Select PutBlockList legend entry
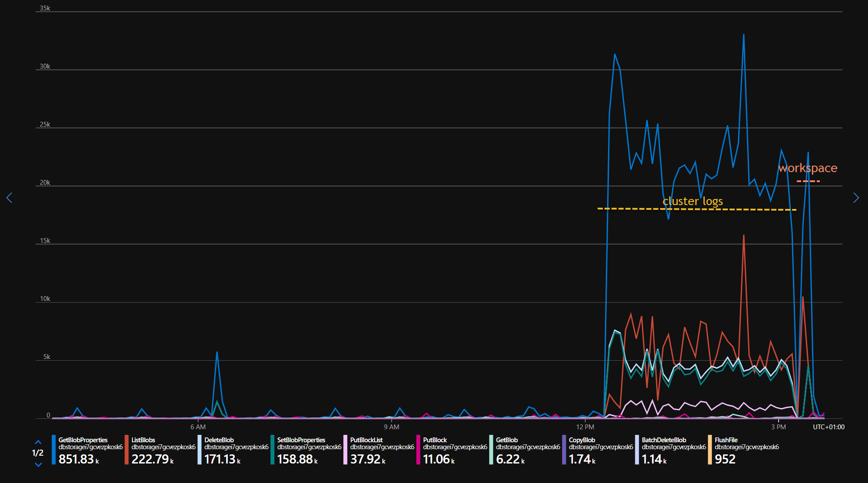Screen dimensions: 868x483 tap(379, 450)
